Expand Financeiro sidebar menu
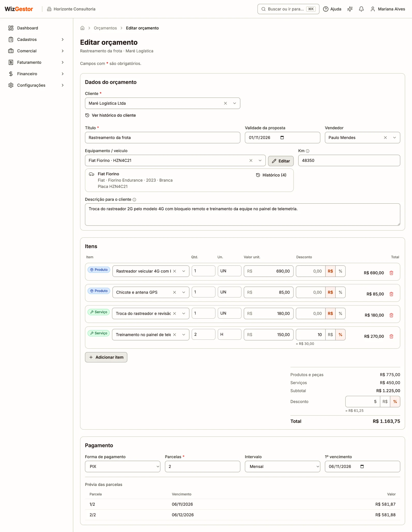The height and width of the screenshot is (532, 412). click(x=36, y=74)
